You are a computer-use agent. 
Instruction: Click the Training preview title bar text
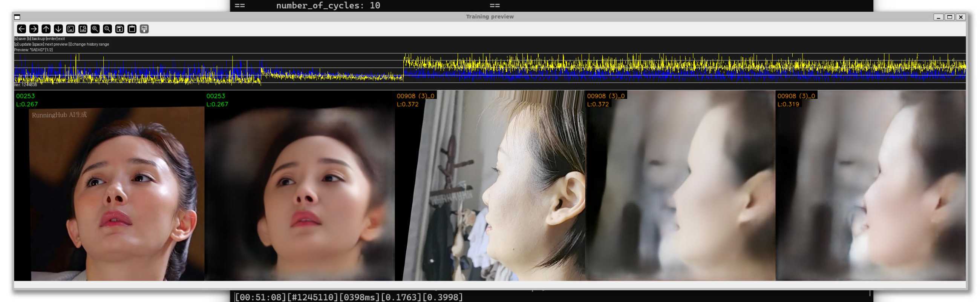pyautogui.click(x=490, y=17)
